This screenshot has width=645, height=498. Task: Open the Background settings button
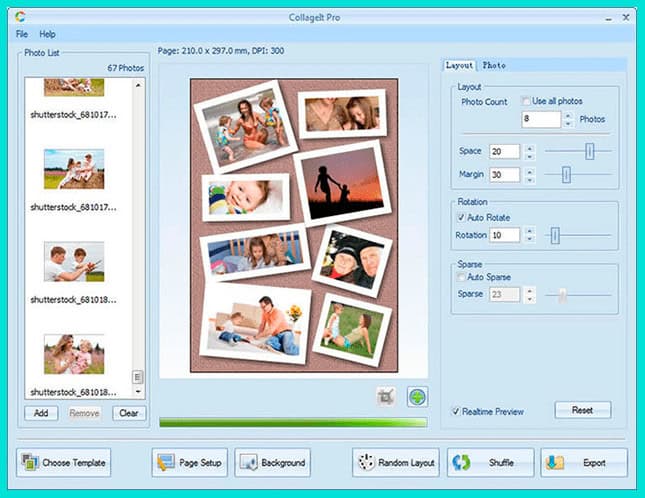pos(273,463)
